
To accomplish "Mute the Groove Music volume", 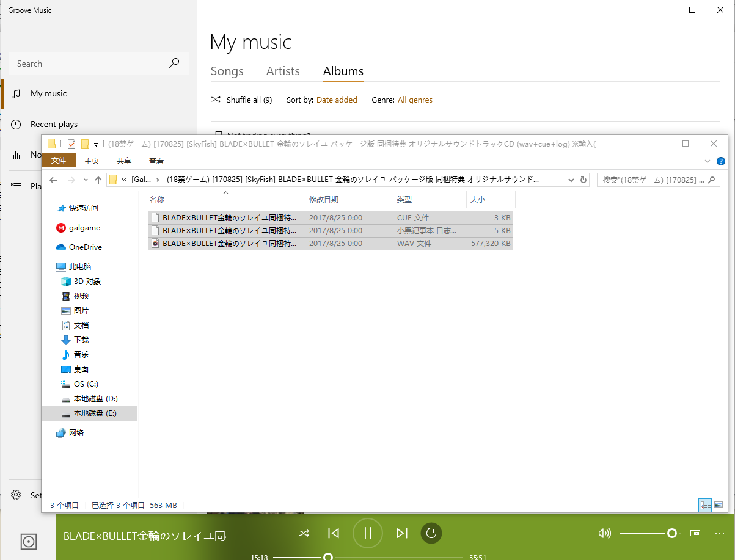I will coord(604,533).
